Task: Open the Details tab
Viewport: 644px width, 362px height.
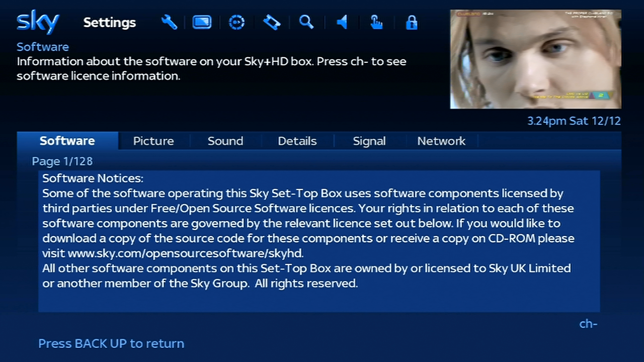Action: (297, 141)
